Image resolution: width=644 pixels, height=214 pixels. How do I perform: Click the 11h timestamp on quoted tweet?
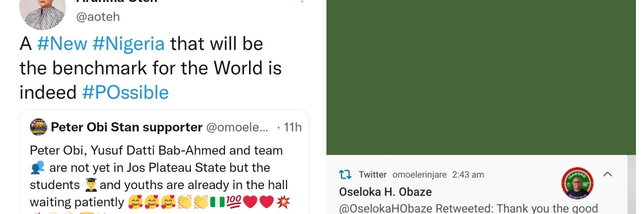[x=293, y=127]
